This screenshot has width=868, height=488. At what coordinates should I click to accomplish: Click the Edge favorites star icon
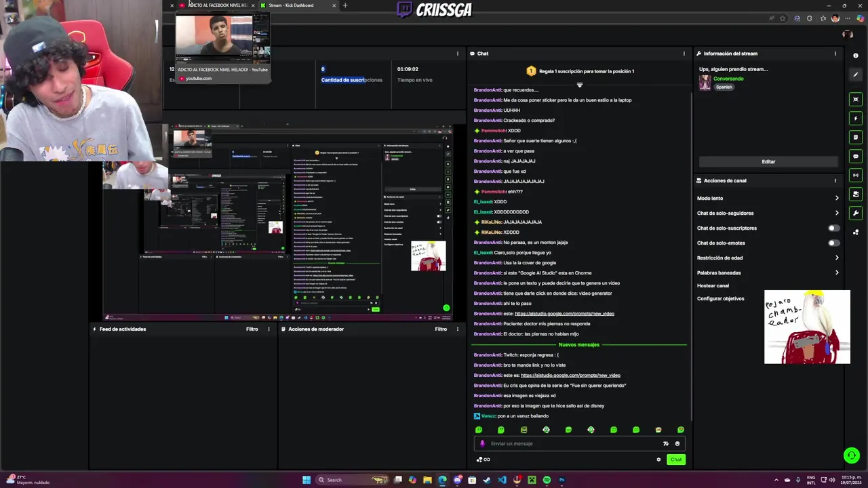783,18
